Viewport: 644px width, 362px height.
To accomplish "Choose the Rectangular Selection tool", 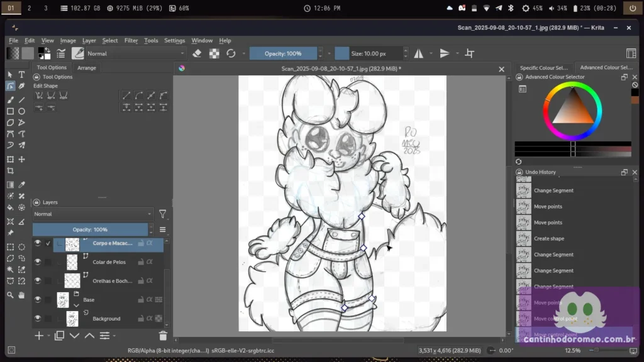I will pyautogui.click(x=10, y=247).
